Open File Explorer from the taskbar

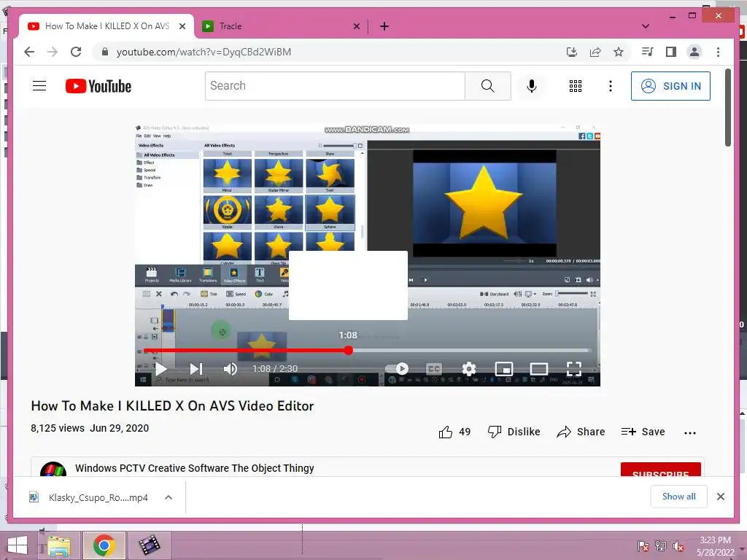(59, 545)
